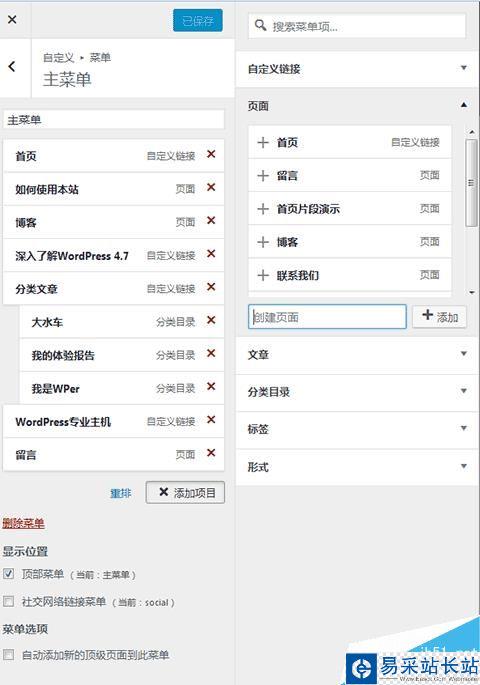The height and width of the screenshot is (685, 480).
Task: Remove the 分类文章 menu item with red X
Action: tap(211, 287)
